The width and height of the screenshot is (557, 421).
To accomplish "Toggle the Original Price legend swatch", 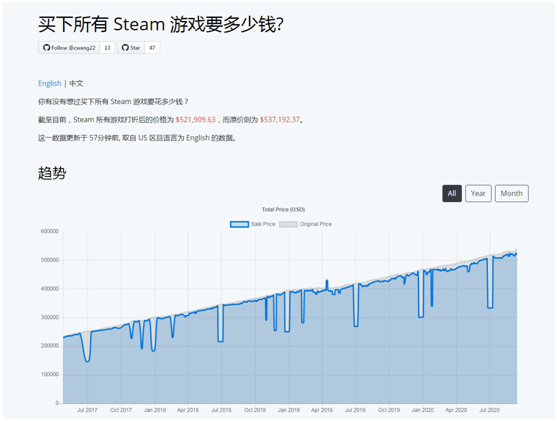I will 288,224.
